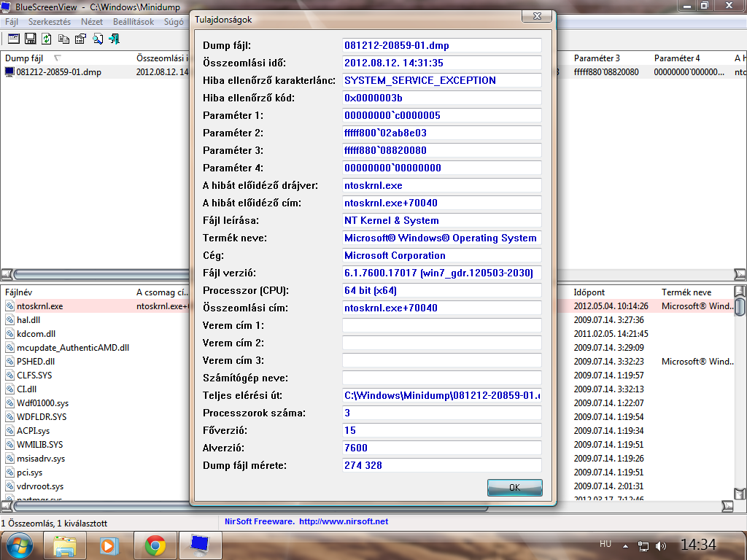747x560 pixels.
Task: Click the Dump fájl mérete value field
Action: click(441, 465)
